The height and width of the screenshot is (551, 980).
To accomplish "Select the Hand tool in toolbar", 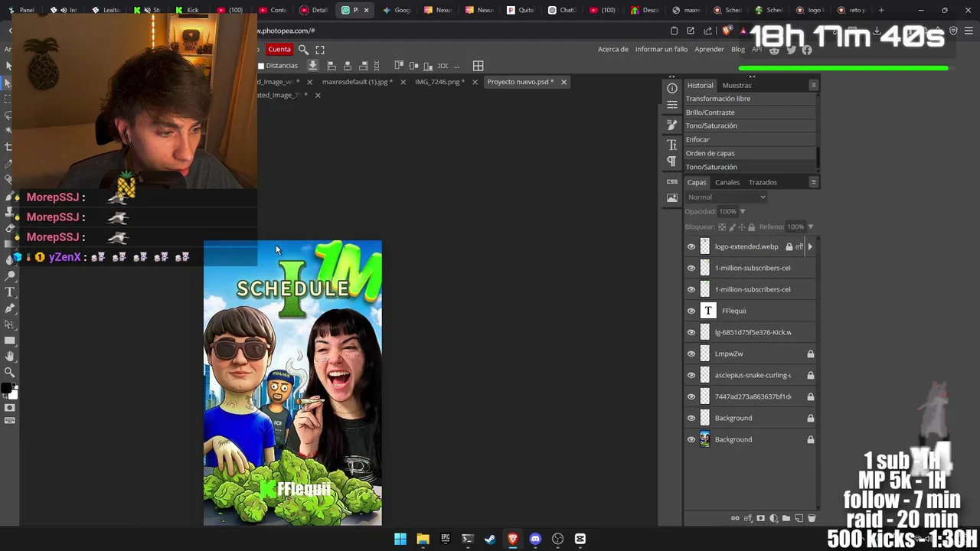I will point(10,357).
